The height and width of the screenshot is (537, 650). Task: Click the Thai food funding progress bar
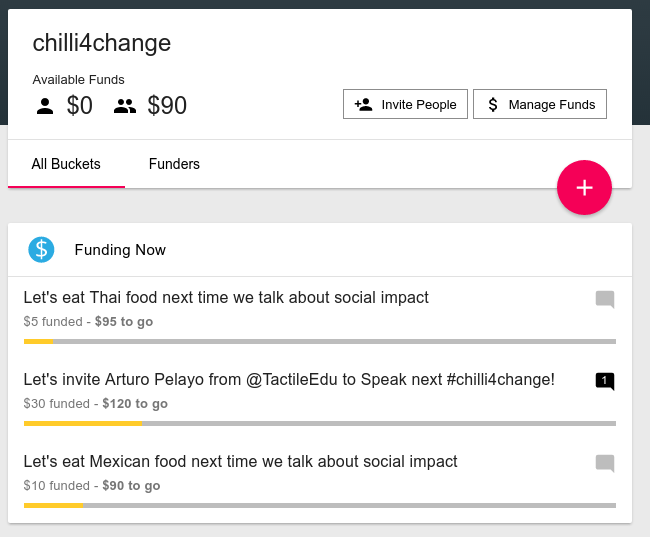pyautogui.click(x=320, y=342)
